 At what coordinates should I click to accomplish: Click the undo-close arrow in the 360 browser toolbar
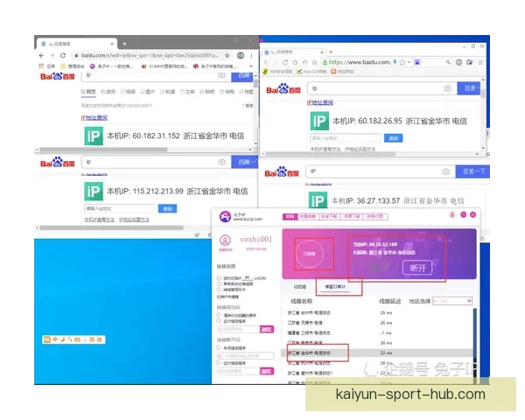click(304, 62)
